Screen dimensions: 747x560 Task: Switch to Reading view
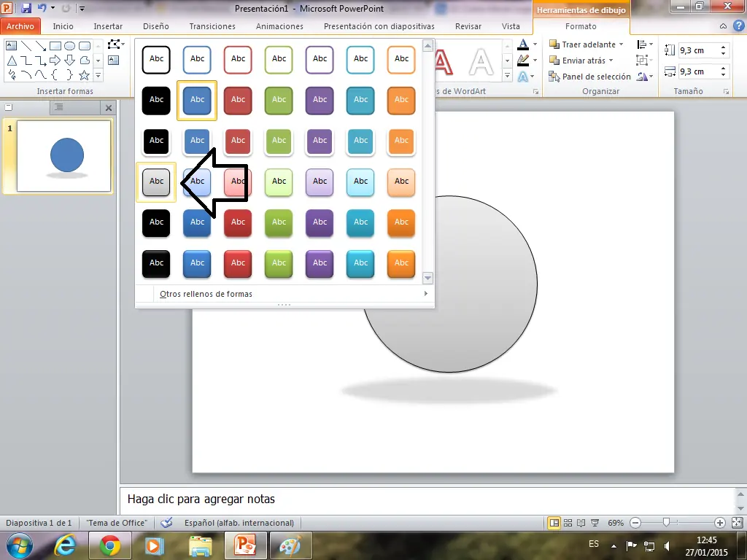click(581, 523)
